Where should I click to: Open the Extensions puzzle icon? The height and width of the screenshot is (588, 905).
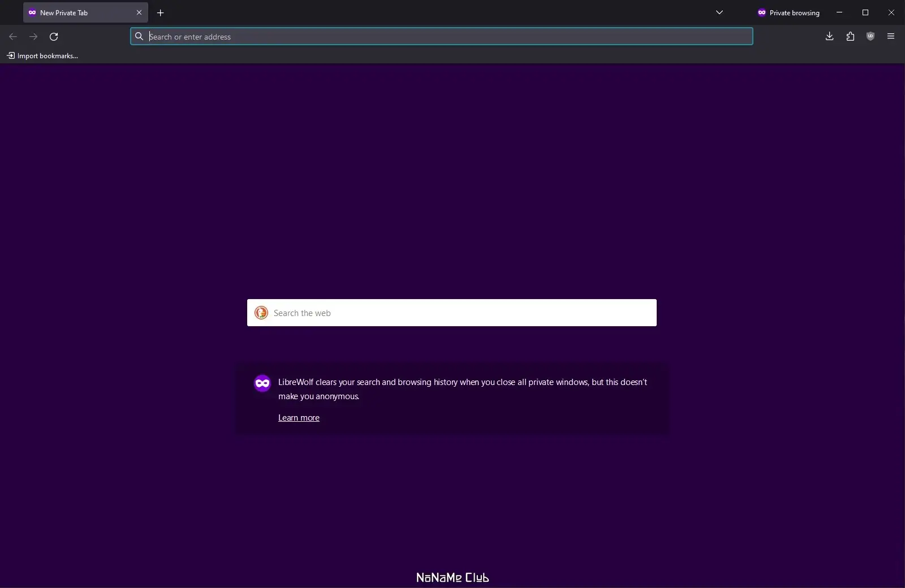pyautogui.click(x=850, y=37)
